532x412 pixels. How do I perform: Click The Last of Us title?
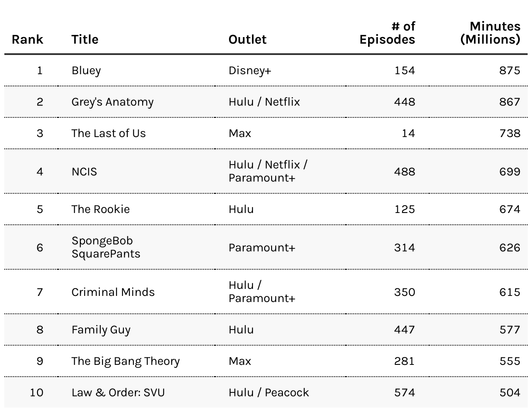[x=109, y=134]
